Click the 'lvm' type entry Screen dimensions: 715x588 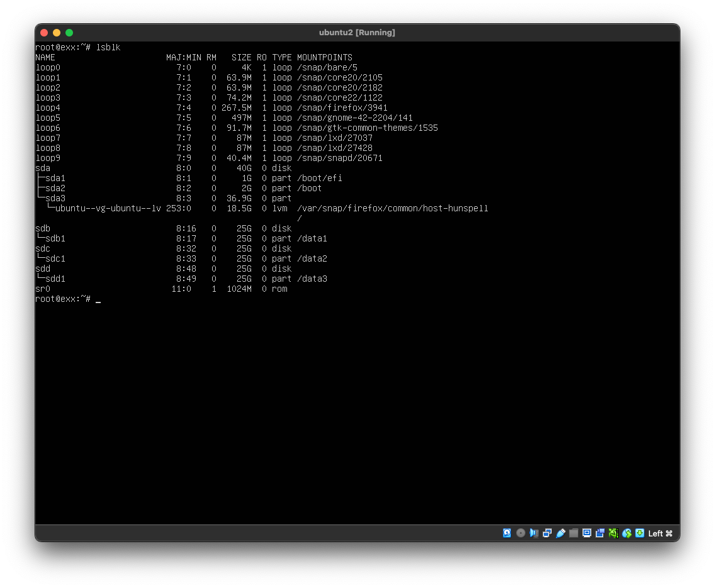pyautogui.click(x=280, y=208)
